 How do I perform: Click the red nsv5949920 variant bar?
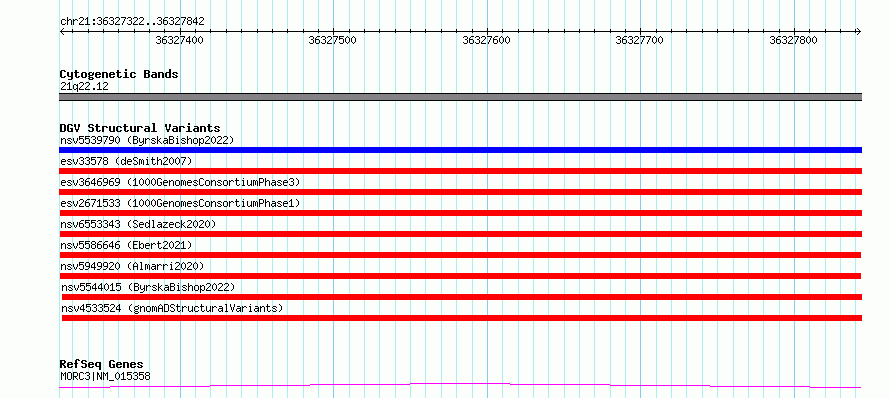[x=460, y=276]
